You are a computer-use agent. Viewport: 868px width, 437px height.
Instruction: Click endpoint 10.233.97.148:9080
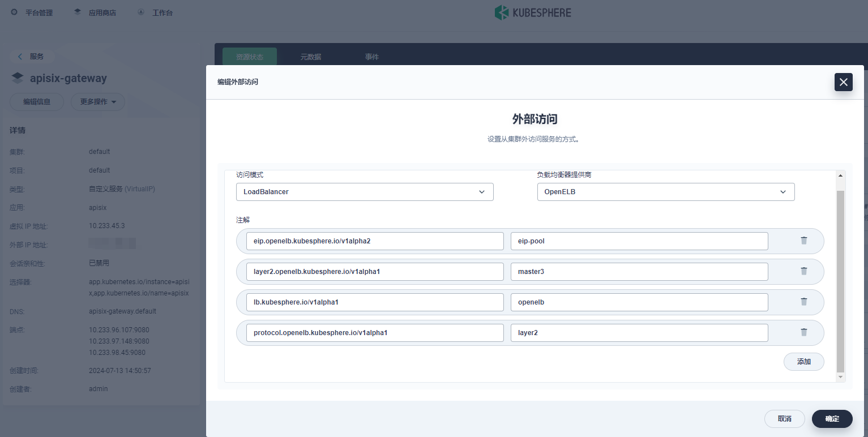tap(119, 341)
